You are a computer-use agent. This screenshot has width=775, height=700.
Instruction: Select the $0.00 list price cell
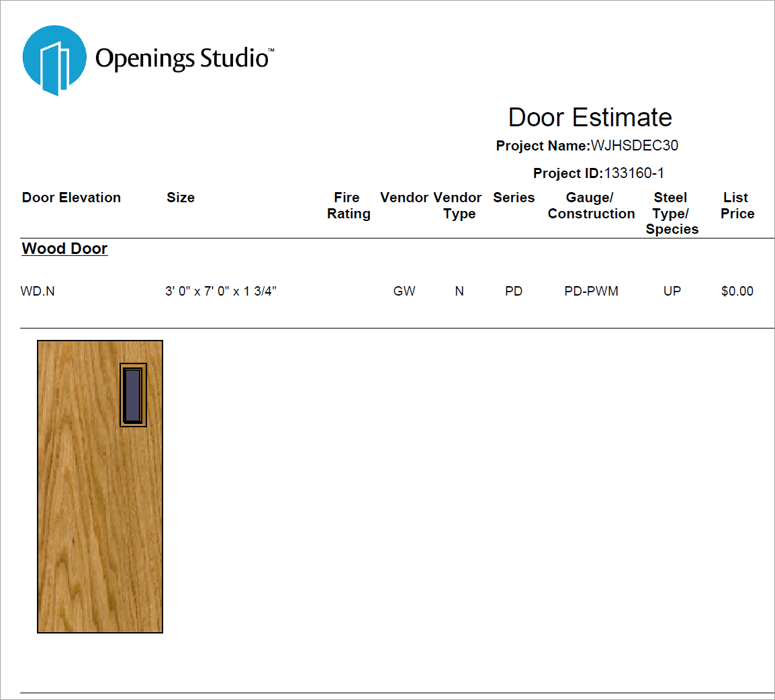[737, 291]
